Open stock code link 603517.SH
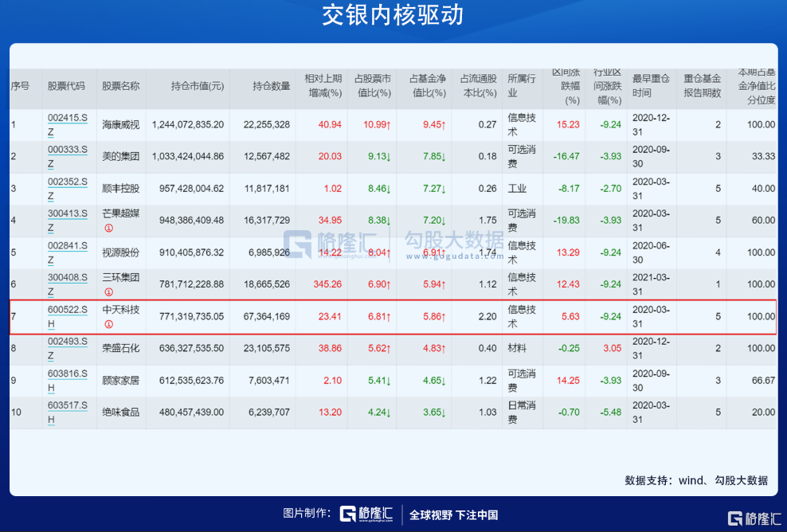The image size is (787, 532). point(67,412)
